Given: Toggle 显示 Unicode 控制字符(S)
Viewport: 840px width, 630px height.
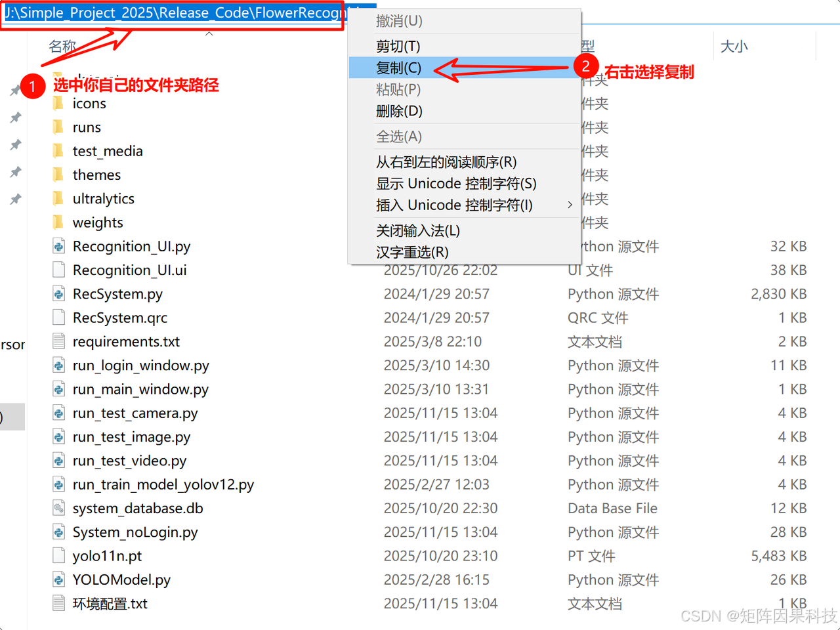Looking at the screenshot, I should pyautogui.click(x=465, y=183).
